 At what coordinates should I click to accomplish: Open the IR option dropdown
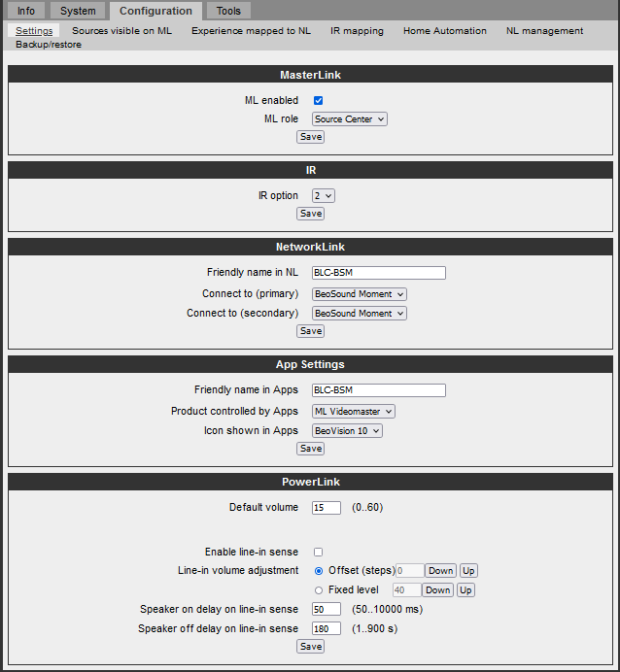click(x=324, y=196)
